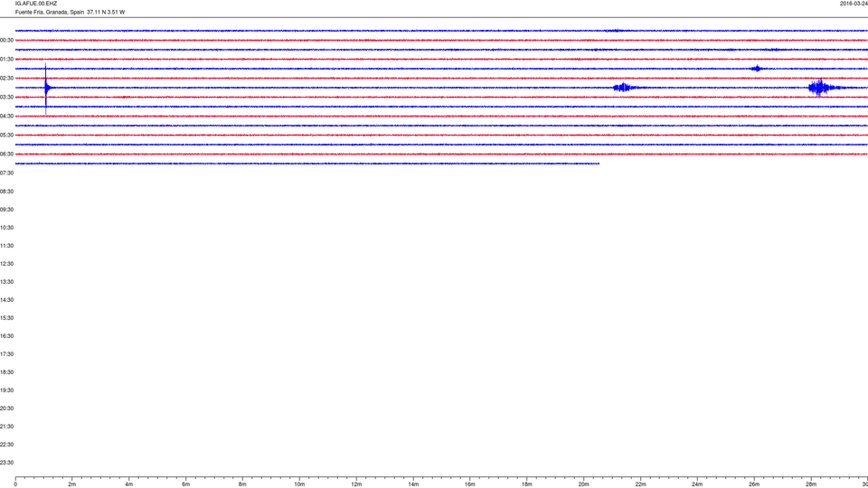
Task: Click the 24m tick label on the axis
Action: [697, 484]
